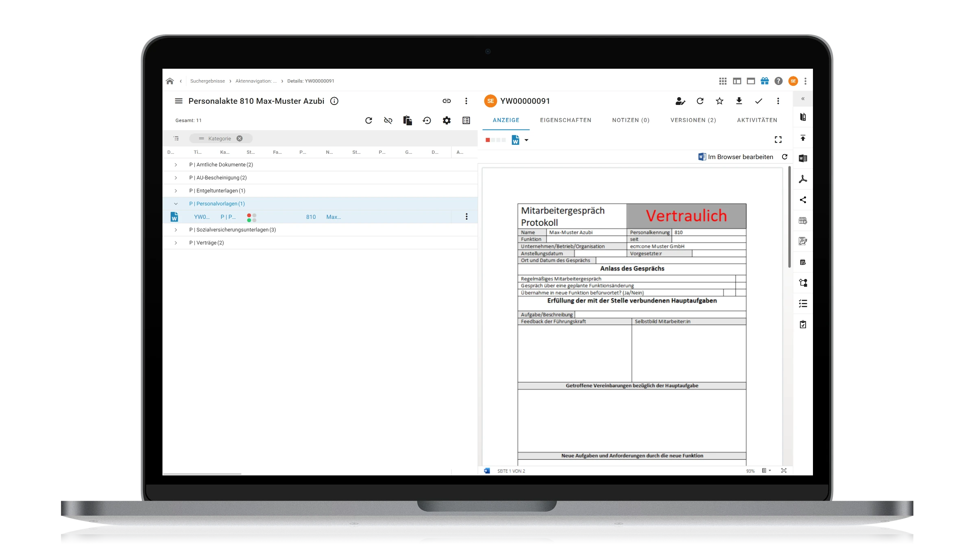Viewport: 974px width, 560px height.
Task: Open the viewer format dropdown next to Word icon
Action: tap(527, 140)
